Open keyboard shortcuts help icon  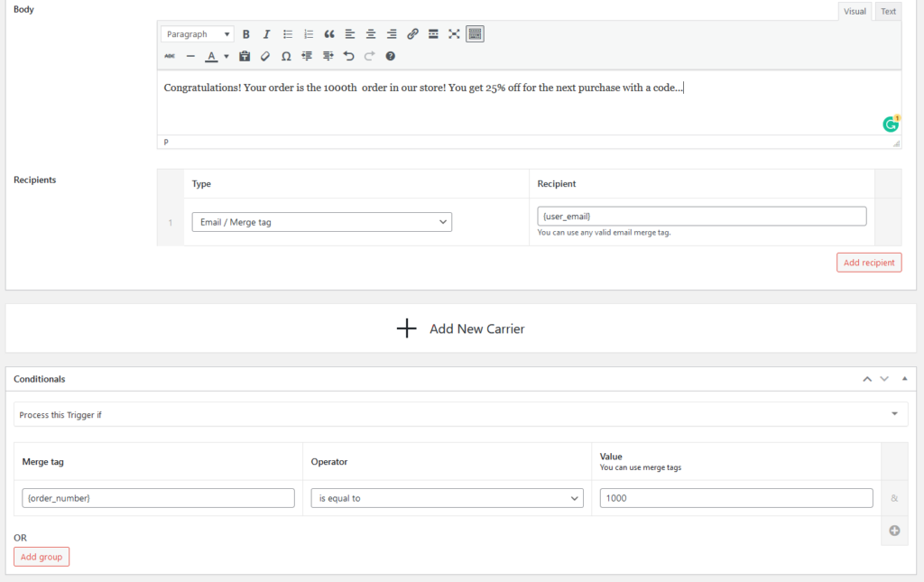(391, 56)
